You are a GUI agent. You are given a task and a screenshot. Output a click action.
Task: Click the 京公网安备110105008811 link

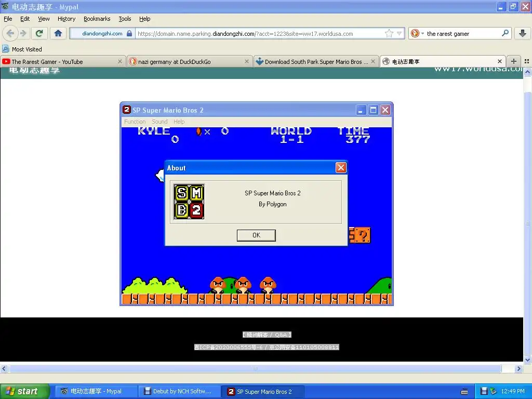[x=304, y=347]
